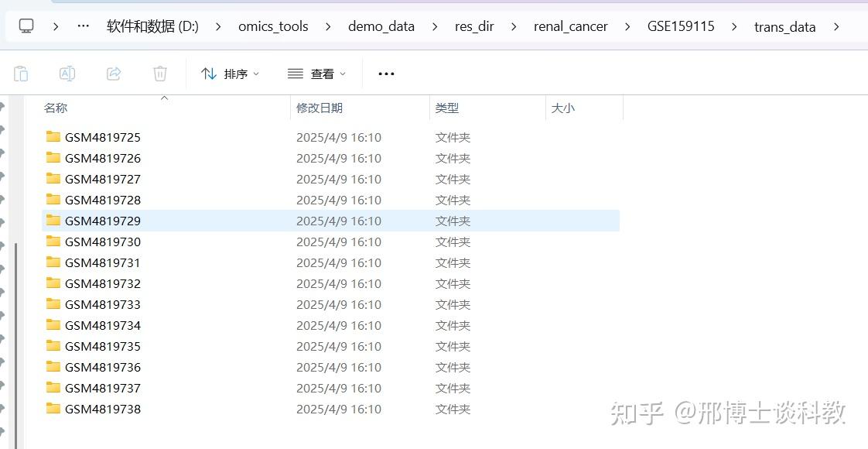Select the Rename icon in the toolbar

click(67, 73)
